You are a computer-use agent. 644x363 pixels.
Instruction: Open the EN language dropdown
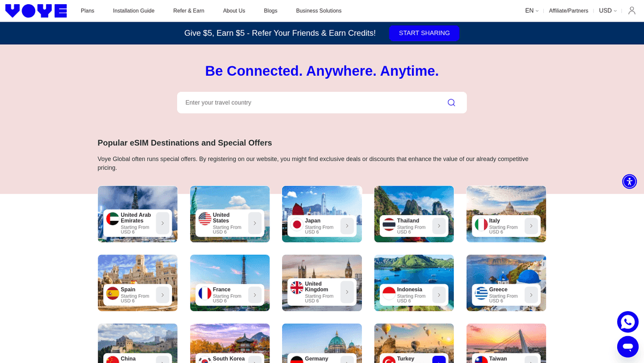pos(531,10)
